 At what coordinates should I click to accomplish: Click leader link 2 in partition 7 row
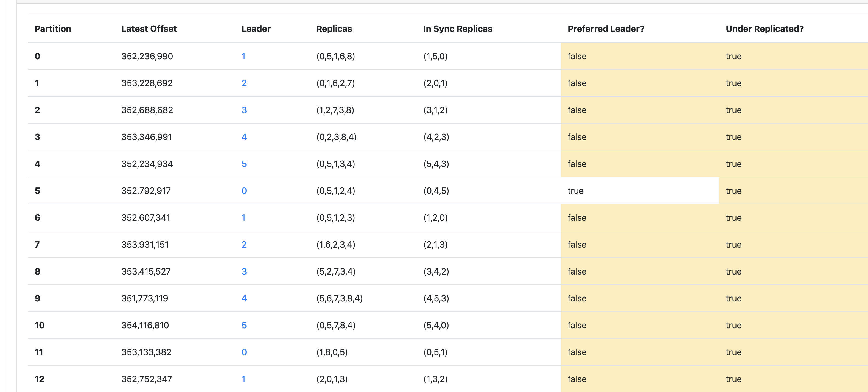pyautogui.click(x=244, y=245)
